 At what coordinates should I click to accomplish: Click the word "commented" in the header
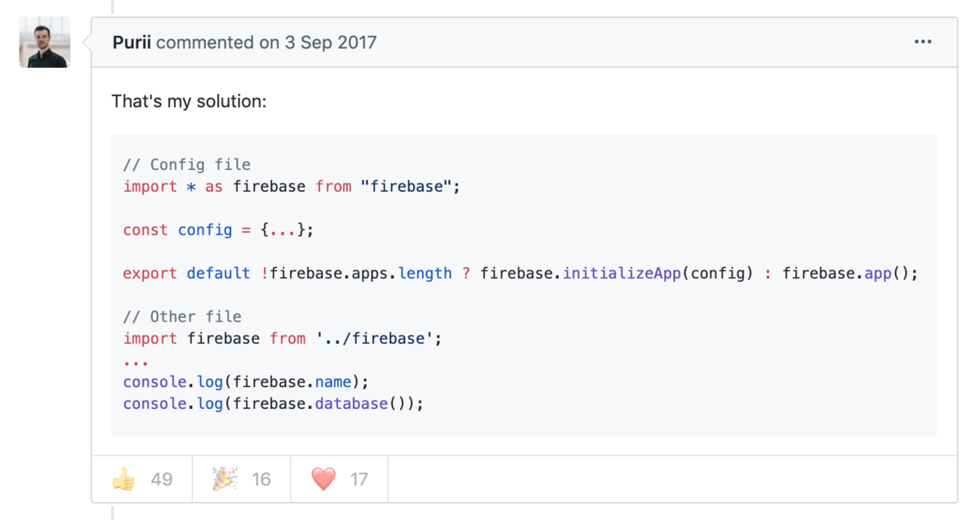pos(205,42)
